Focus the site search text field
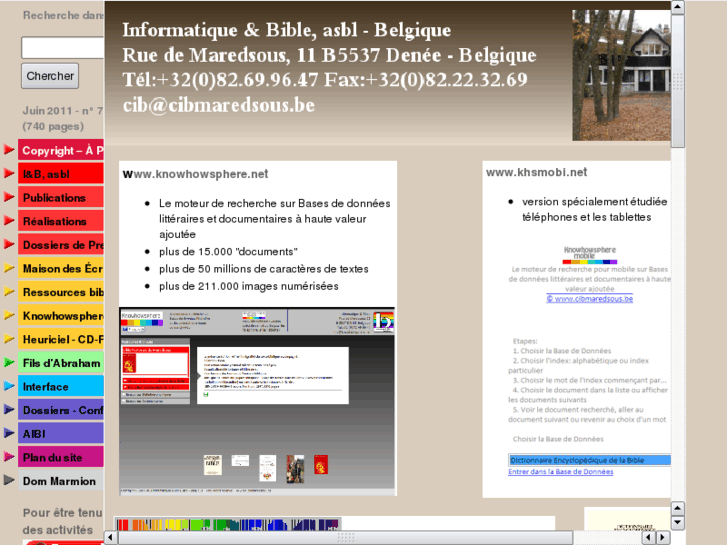The image size is (727, 545). [x=63, y=48]
